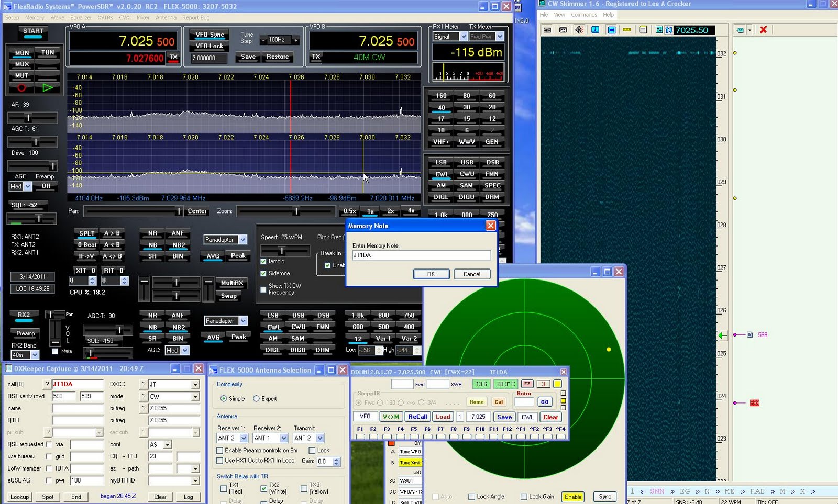Click the red X icon in CW Skimmer
This screenshot has width=838, height=504.
click(763, 30)
